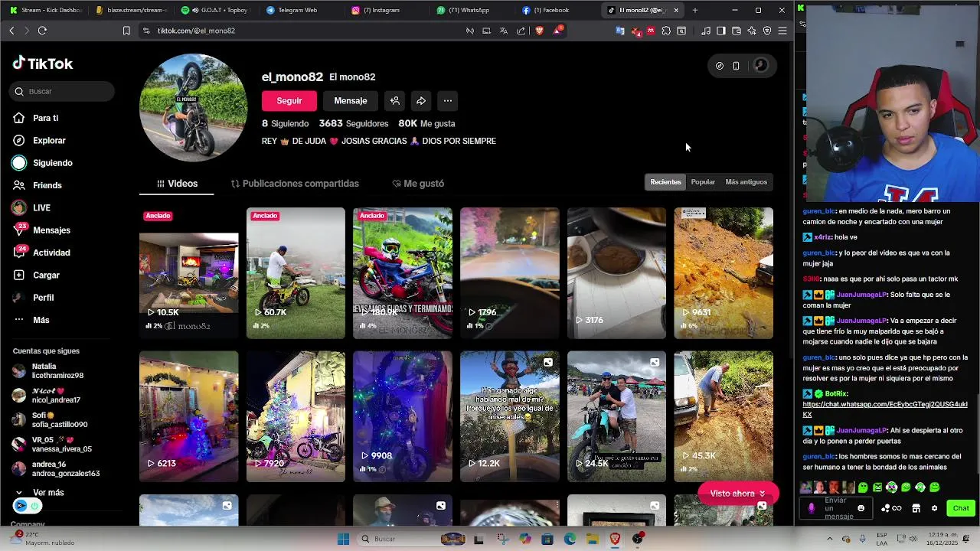Open video with 9631 views
The height and width of the screenshot is (551, 980).
pos(724,273)
